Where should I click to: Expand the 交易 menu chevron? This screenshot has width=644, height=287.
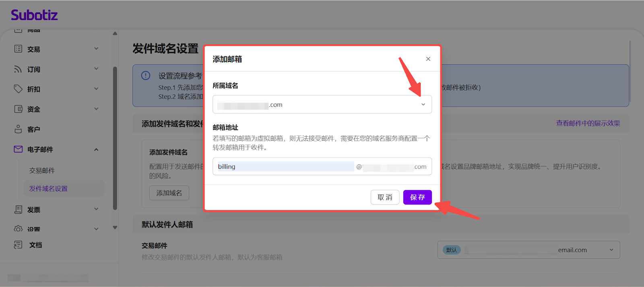pos(96,49)
